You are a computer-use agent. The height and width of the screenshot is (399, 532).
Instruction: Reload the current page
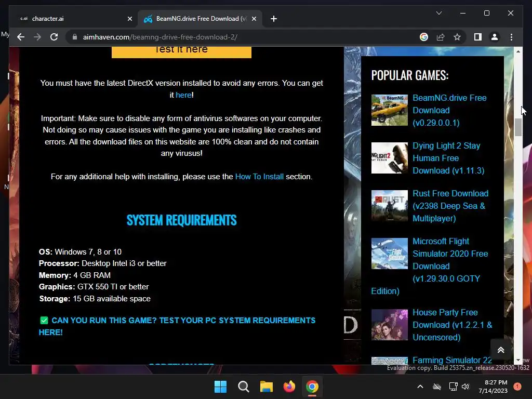tap(54, 37)
